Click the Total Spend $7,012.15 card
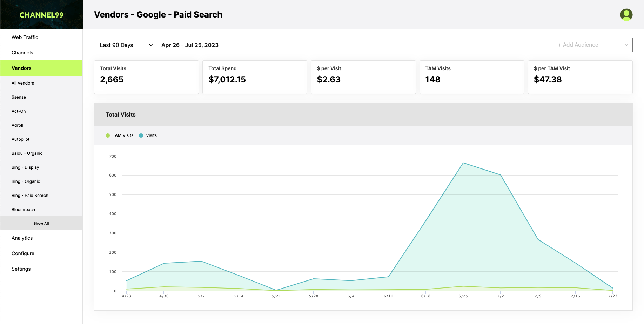644x324 pixels. coord(255,77)
